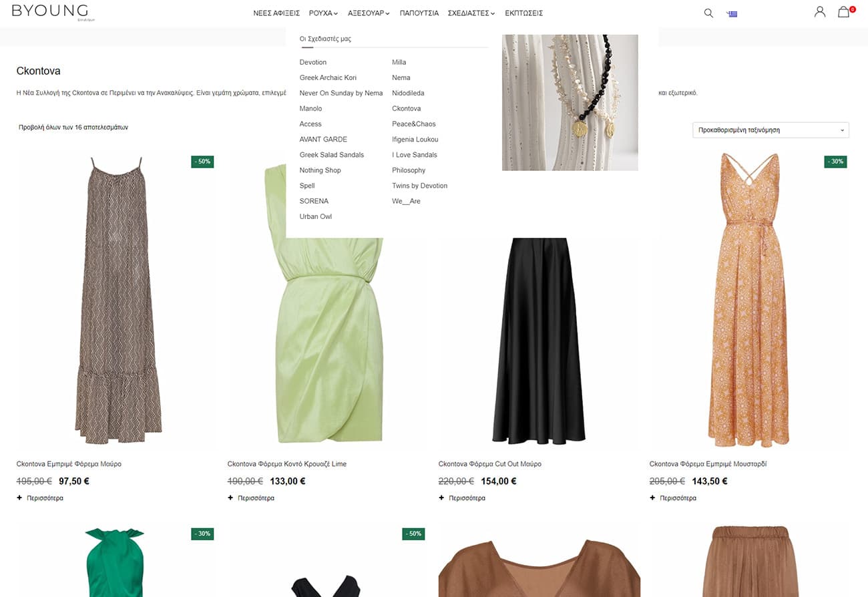The height and width of the screenshot is (597, 868).
Task: Select We__Are designer
Action: [406, 200]
